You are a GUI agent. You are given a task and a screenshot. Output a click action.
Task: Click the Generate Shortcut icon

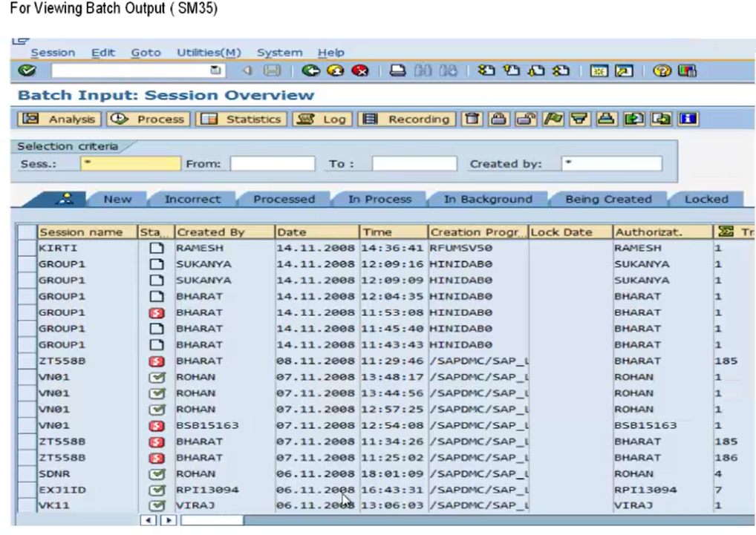point(624,70)
